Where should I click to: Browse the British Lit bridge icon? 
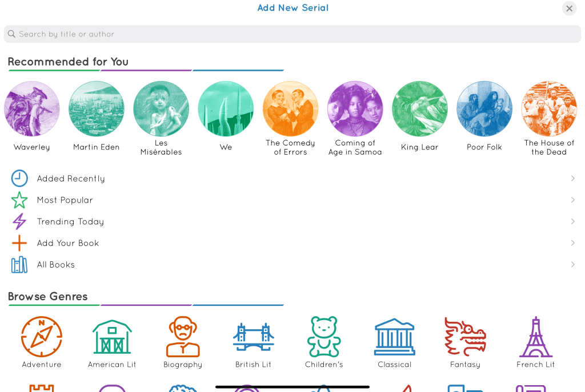coord(253,337)
